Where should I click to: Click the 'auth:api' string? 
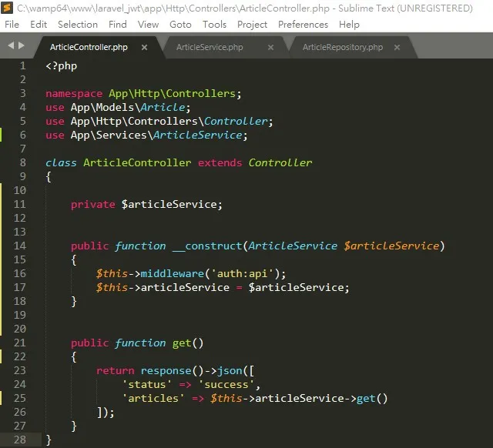[x=242, y=273]
